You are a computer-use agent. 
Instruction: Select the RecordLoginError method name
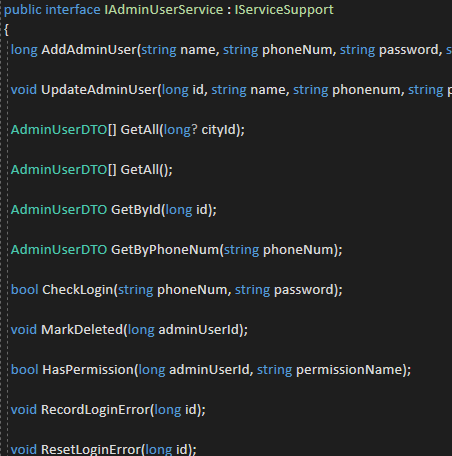point(95,410)
